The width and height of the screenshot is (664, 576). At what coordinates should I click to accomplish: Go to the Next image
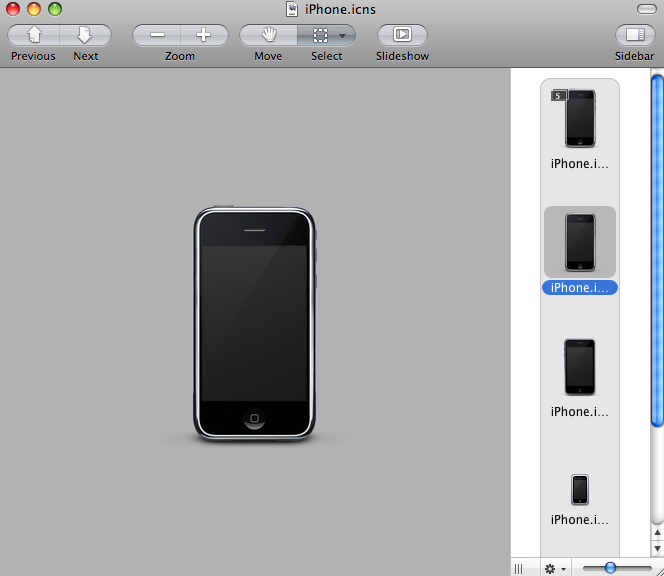(x=86, y=35)
